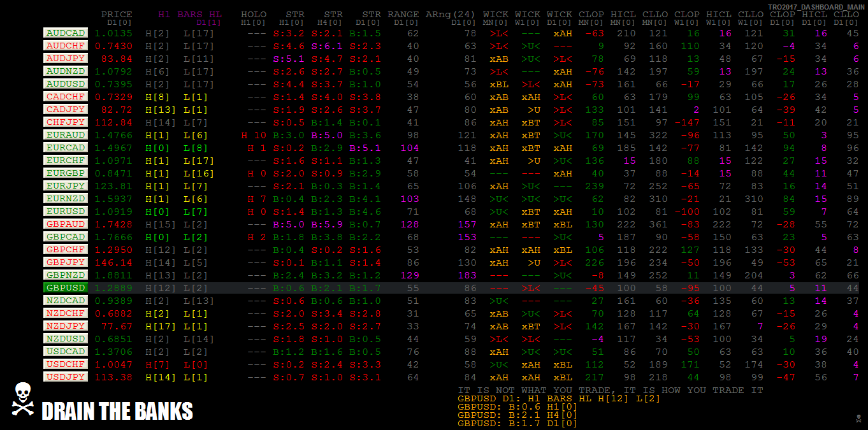The height and width of the screenshot is (430, 868).
Task: Click the B:5.1 strength value in EURCAD row
Action: pyautogui.click(x=365, y=148)
